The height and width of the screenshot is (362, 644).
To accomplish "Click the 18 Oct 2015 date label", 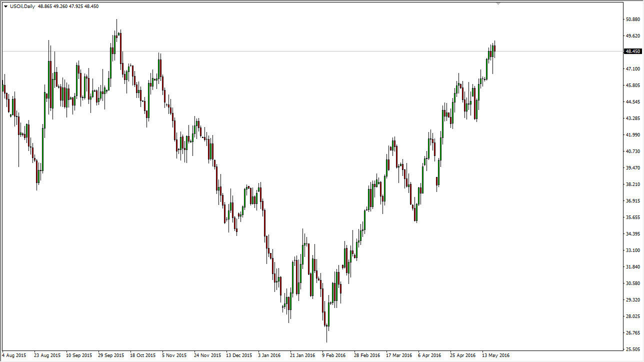I will click(x=143, y=355).
